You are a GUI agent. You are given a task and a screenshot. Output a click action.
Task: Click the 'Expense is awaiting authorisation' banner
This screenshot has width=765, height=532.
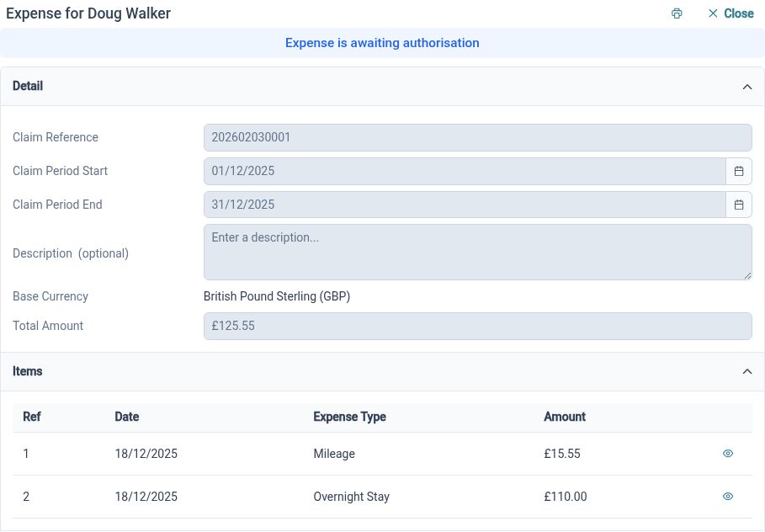(382, 43)
